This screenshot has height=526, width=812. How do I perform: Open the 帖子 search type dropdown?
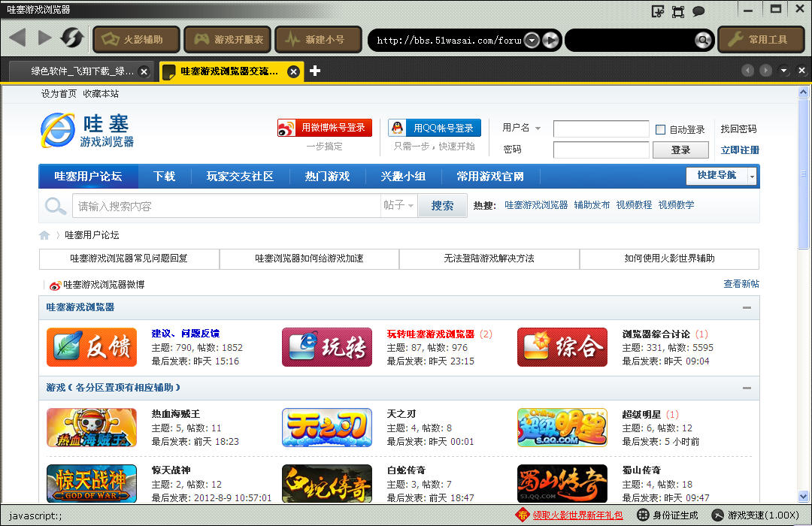398,205
